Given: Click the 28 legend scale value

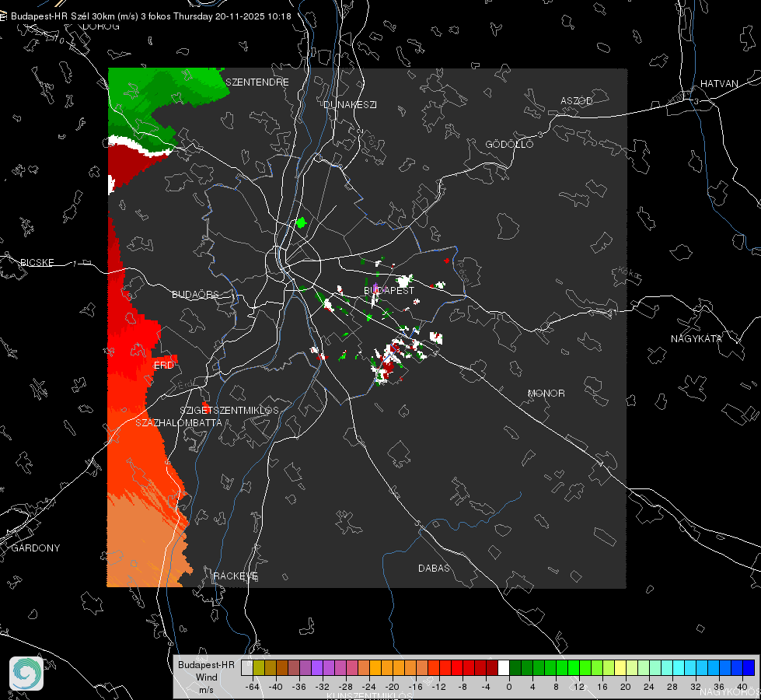Looking at the screenshot, I should [672, 687].
